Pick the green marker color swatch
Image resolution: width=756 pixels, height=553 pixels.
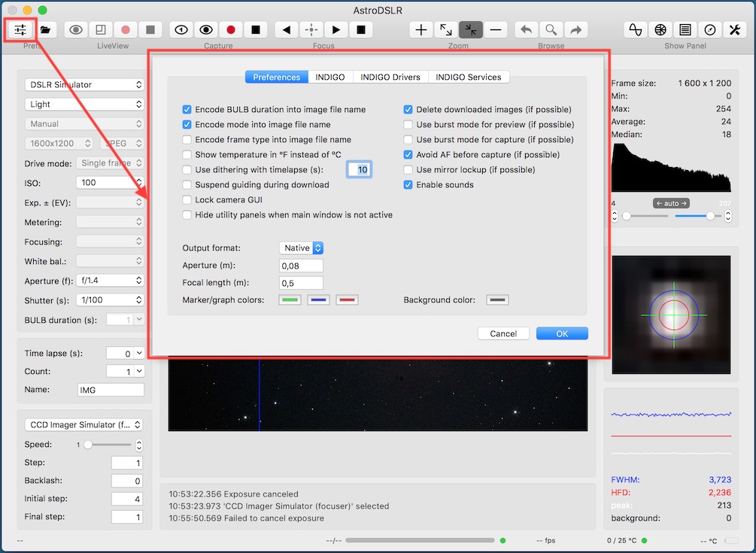pyautogui.click(x=290, y=300)
